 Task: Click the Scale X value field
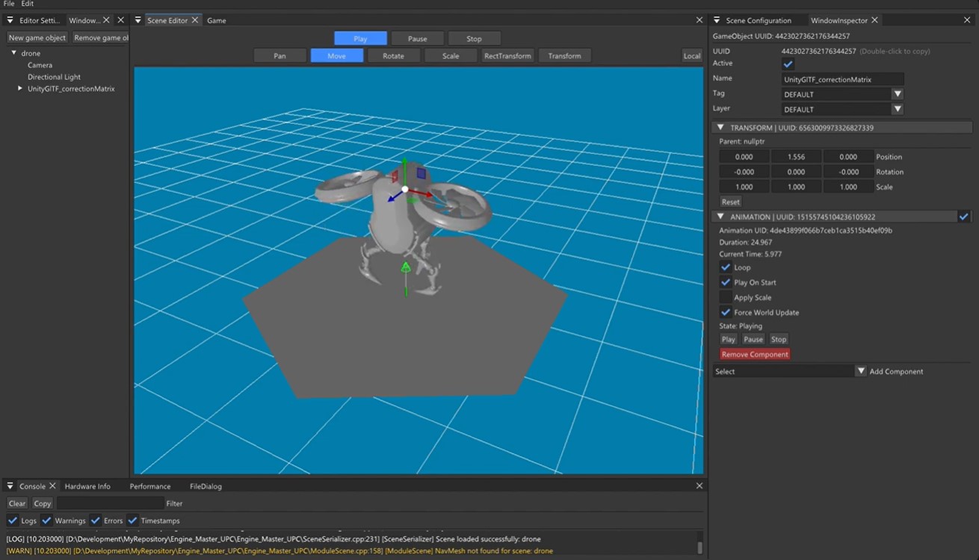tap(744, 187)
